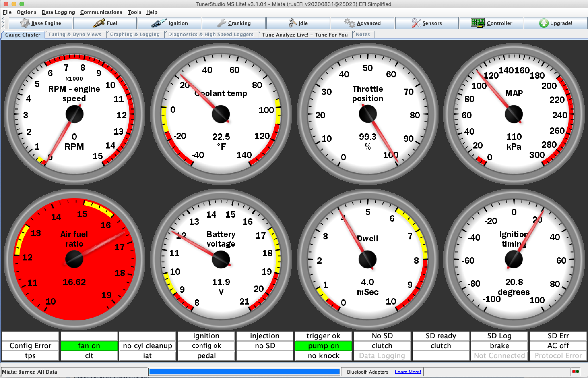The height and width of the screenshot is (378, 588).
Task: Click the Ignition timing gauge
Action: coord(513,259)
